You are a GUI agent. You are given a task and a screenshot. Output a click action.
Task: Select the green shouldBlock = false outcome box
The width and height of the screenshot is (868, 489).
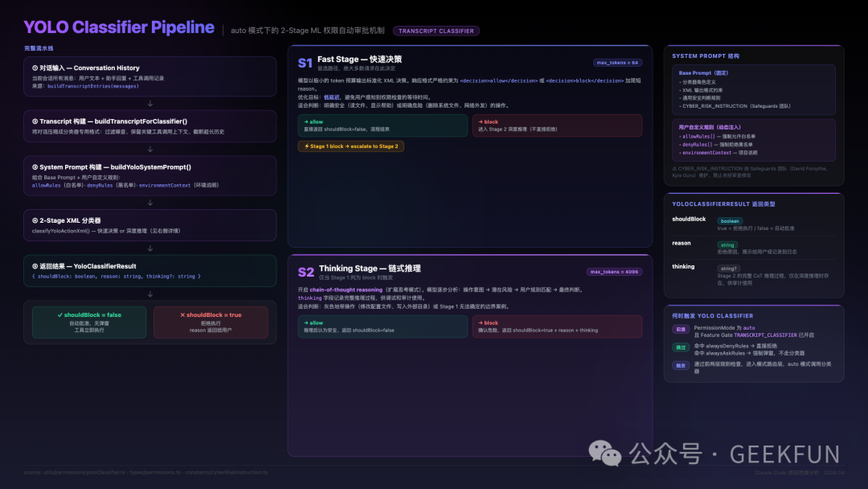point(89,323)
